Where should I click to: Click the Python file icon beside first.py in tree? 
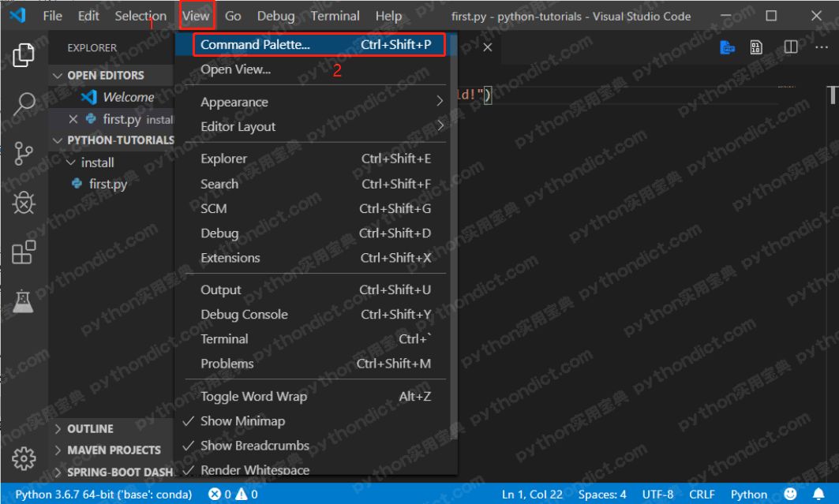click(x=77, y=184)
